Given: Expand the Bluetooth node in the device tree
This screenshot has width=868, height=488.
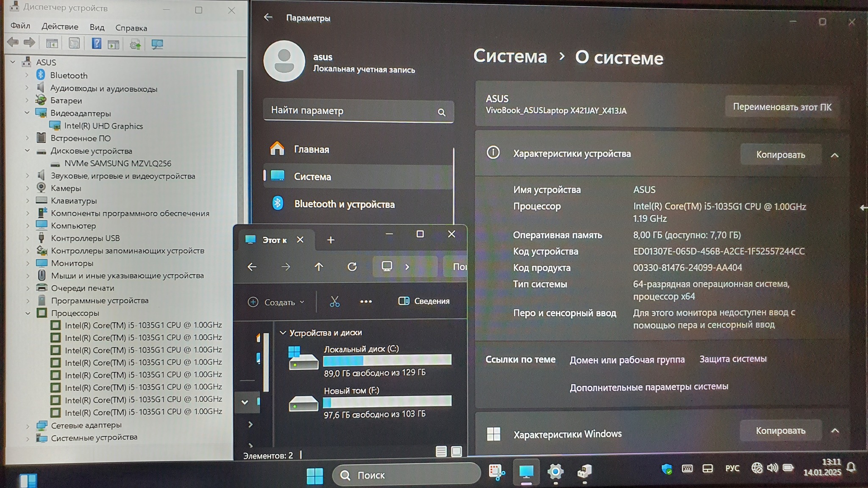Looking at the screenshot, I should pyautogui.click(x=27, y=75).
